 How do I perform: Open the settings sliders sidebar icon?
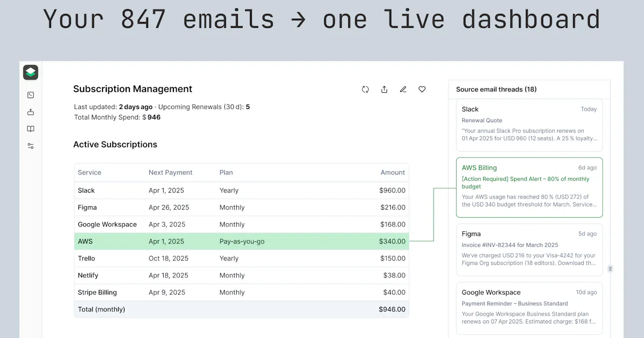31,146
